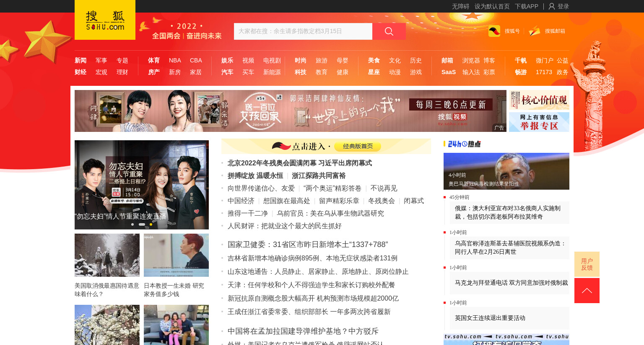Open the 电视剧 section

(x=272, y=60)
